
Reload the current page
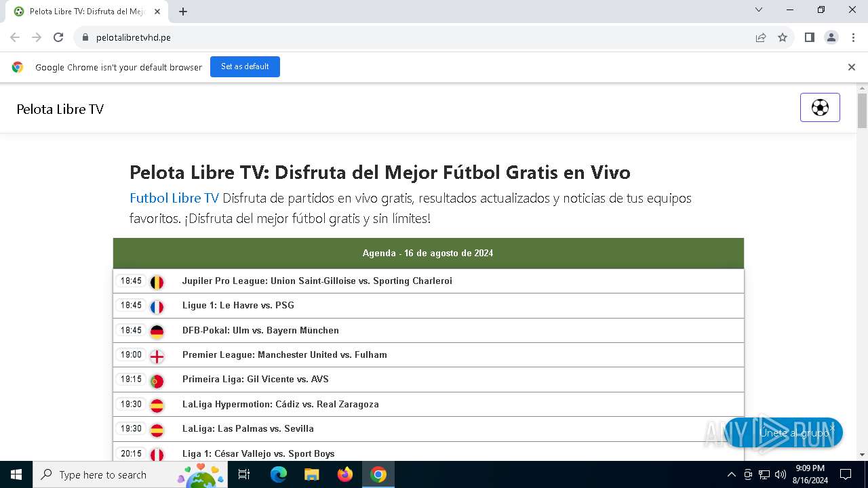(58, 37)
